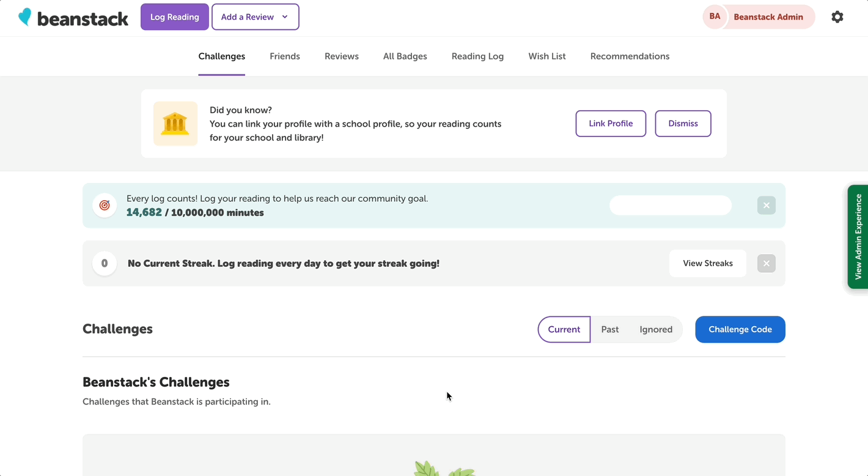868x476 pixels.
Task: Click Link Profile on the banner
Action: tap(611, 123)
